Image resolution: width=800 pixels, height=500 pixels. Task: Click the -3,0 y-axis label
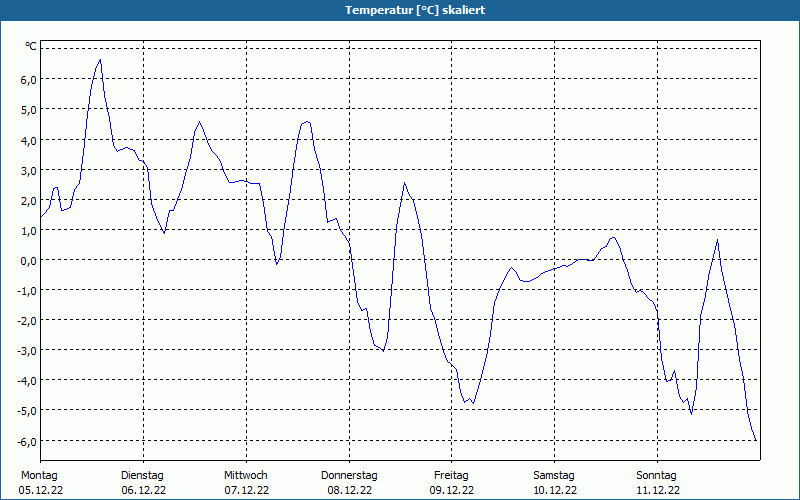[x=27, y=351]
